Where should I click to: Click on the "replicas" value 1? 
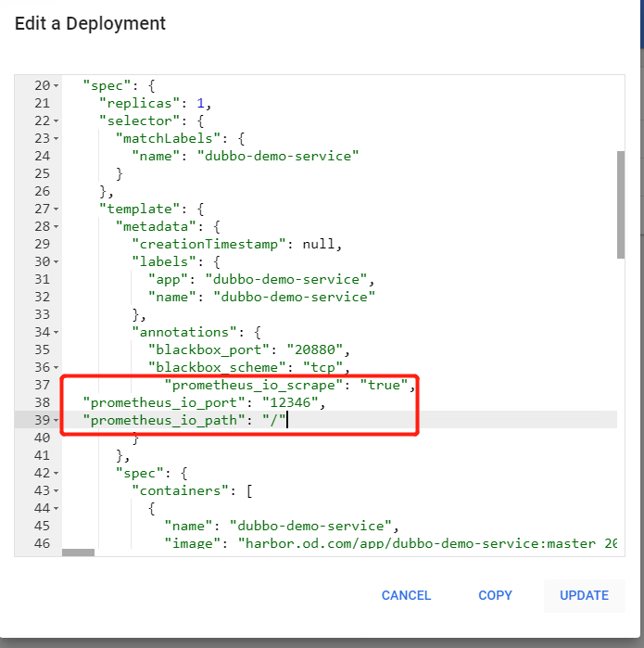click(213, 104)
